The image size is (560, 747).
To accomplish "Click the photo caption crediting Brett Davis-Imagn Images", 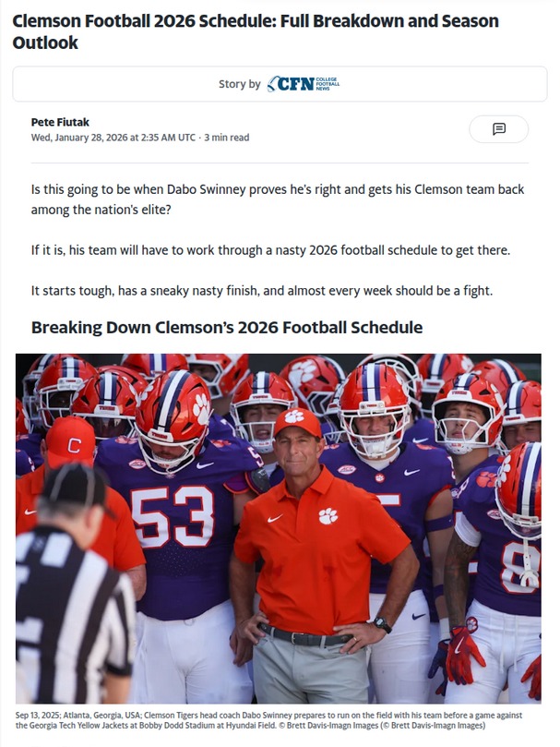I will tap(279, 721).
